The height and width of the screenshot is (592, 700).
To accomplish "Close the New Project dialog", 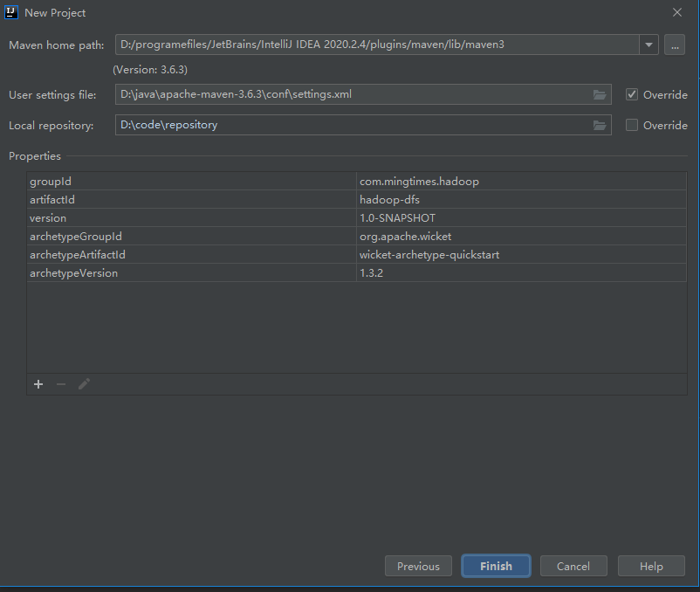I will coord(677,12).
